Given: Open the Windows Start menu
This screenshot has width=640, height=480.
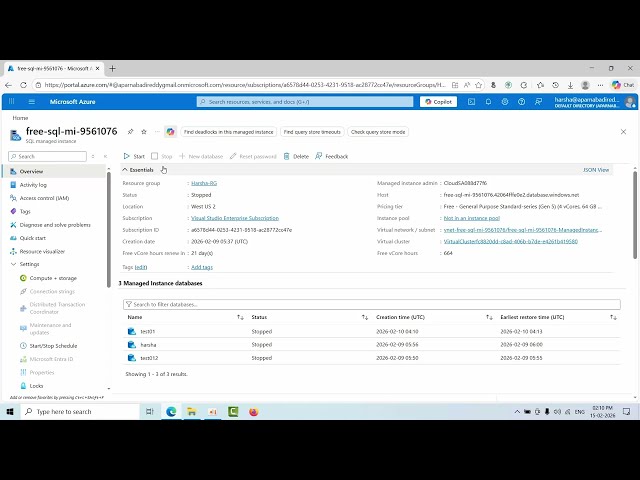Looking at the screenshot, I should pos(10,412).
